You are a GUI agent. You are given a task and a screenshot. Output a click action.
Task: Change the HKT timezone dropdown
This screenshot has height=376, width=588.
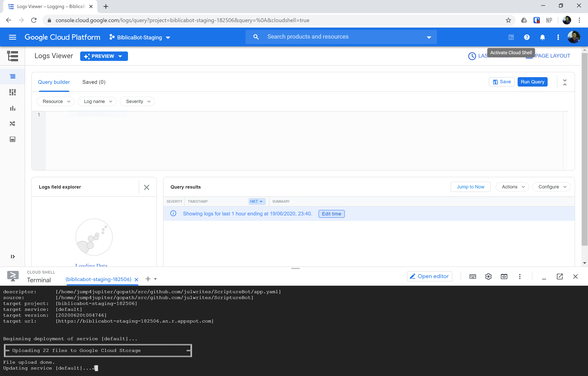(256, 202)
